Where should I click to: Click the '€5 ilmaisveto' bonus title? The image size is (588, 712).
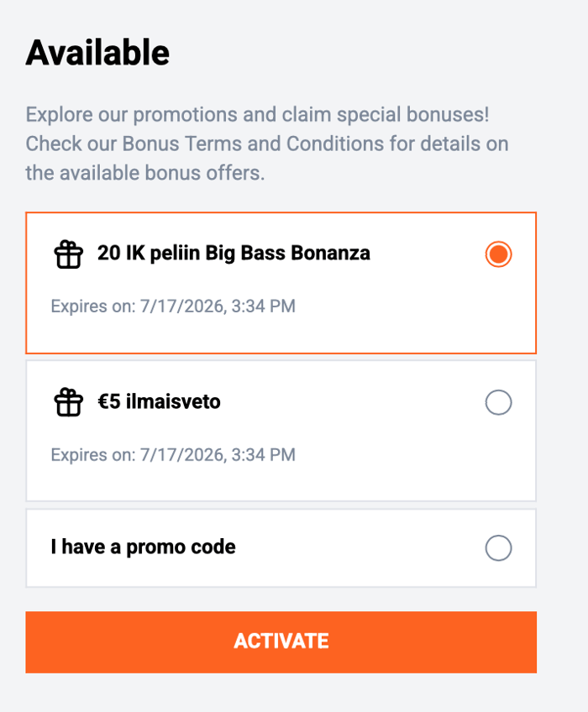[x=159, y=402]
